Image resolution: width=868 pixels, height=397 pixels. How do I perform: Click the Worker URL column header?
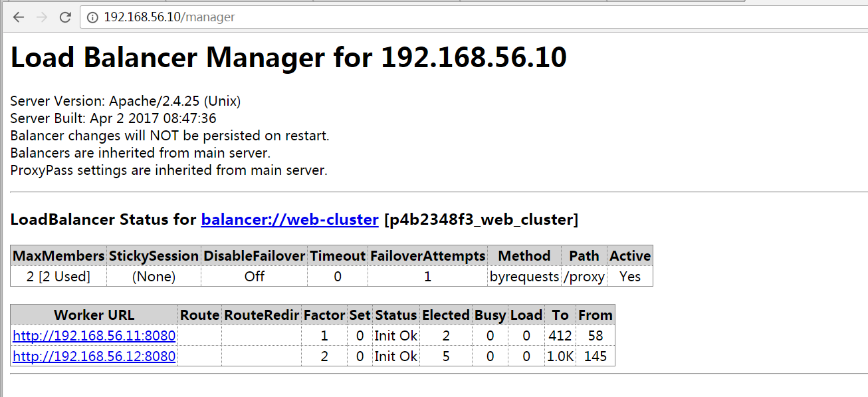(94, 315)
